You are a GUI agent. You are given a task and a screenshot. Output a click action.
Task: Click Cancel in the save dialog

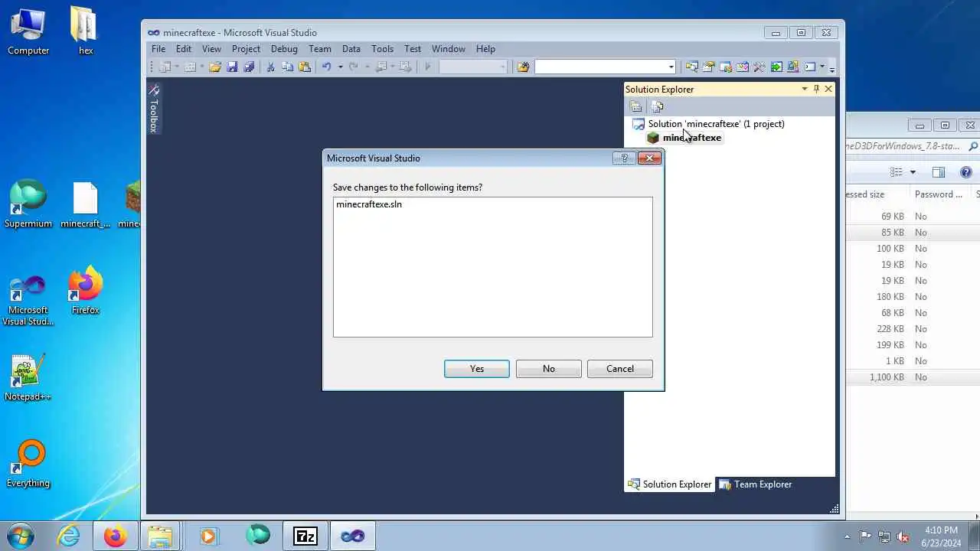coord(620,369)
